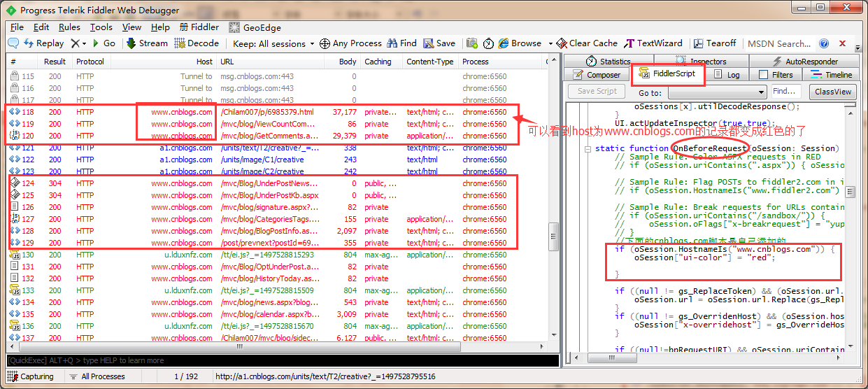The width and height of the screenshot is (868, 389).
Task: Click the ClassView button
Action: (x=833, y=92)
